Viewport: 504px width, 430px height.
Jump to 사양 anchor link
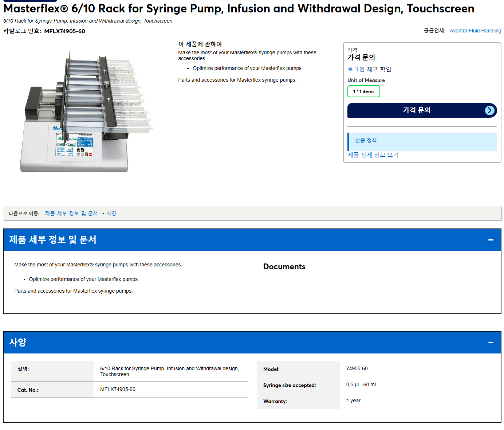[x=111, y=214]
